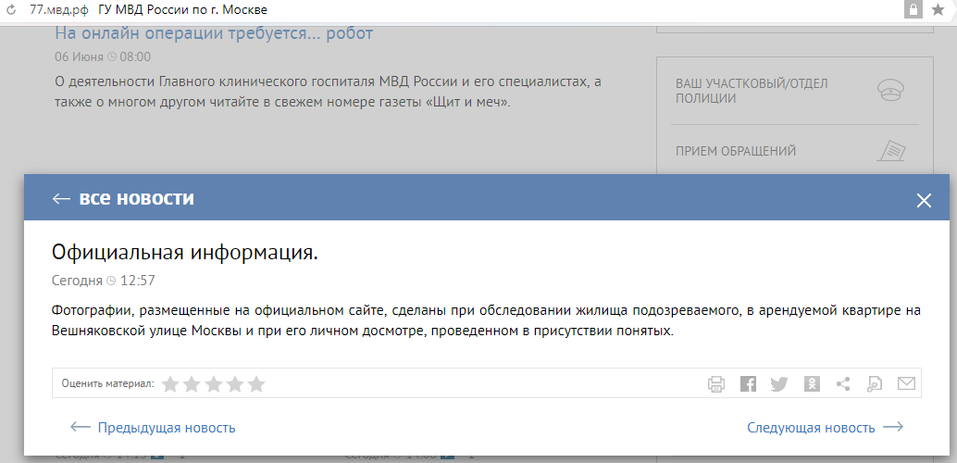Image resolution: width=957 pixels, height=463 pixels.
Task: Close the news popup with X
Action: (x=924, y=200)
